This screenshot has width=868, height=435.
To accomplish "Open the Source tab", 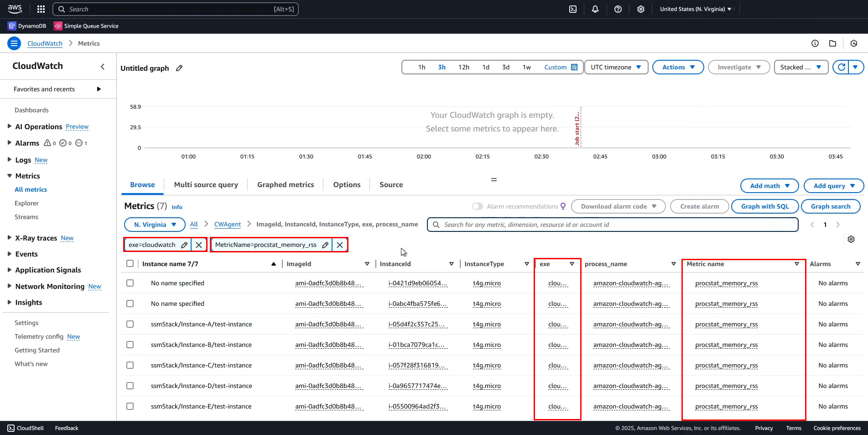I will [391, 185].
